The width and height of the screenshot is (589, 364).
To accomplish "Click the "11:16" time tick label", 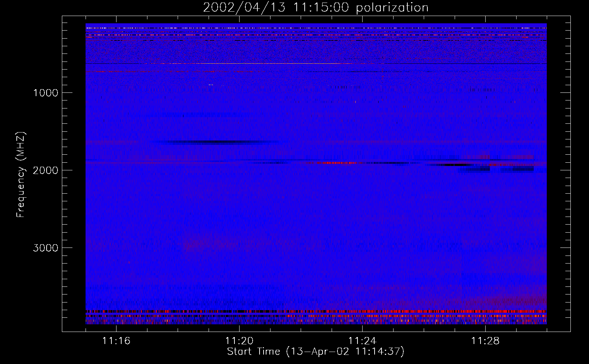I will click(116, 341).
